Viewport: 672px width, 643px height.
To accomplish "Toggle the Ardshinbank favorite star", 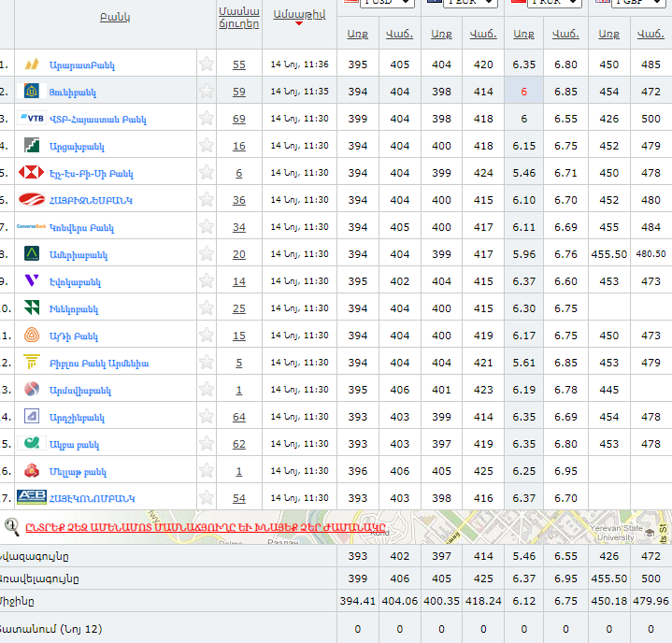I will pyautogui.click(x=207, y=416).
